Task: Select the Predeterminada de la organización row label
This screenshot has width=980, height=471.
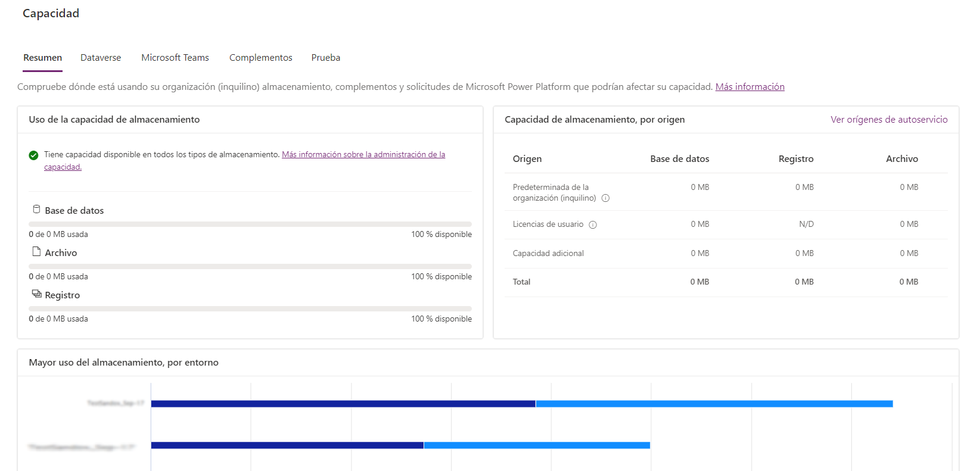Action: pos(554,192)
